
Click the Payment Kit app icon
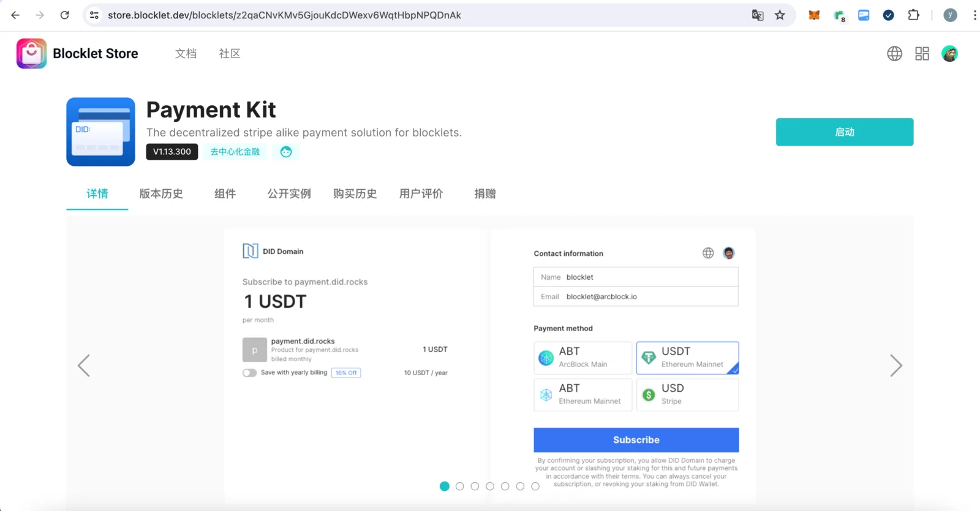coord(100,132)
